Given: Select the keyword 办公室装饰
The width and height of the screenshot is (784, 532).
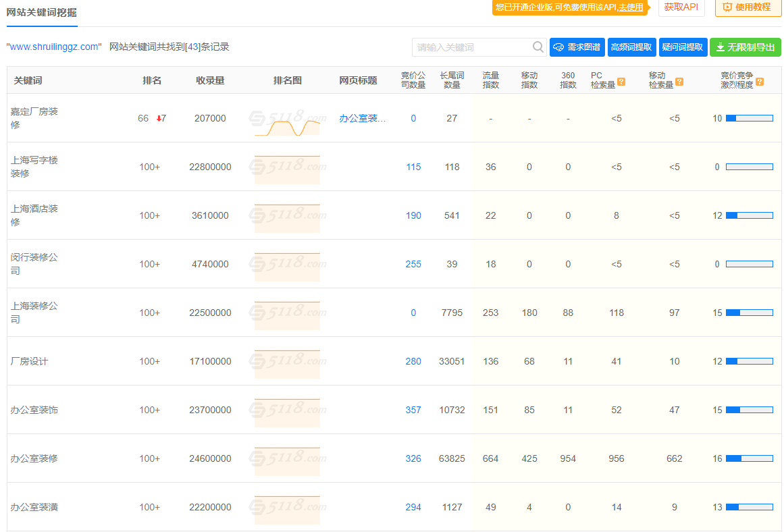Looking at the screenshot, I should pyautogui.click(x=34, y=410).
